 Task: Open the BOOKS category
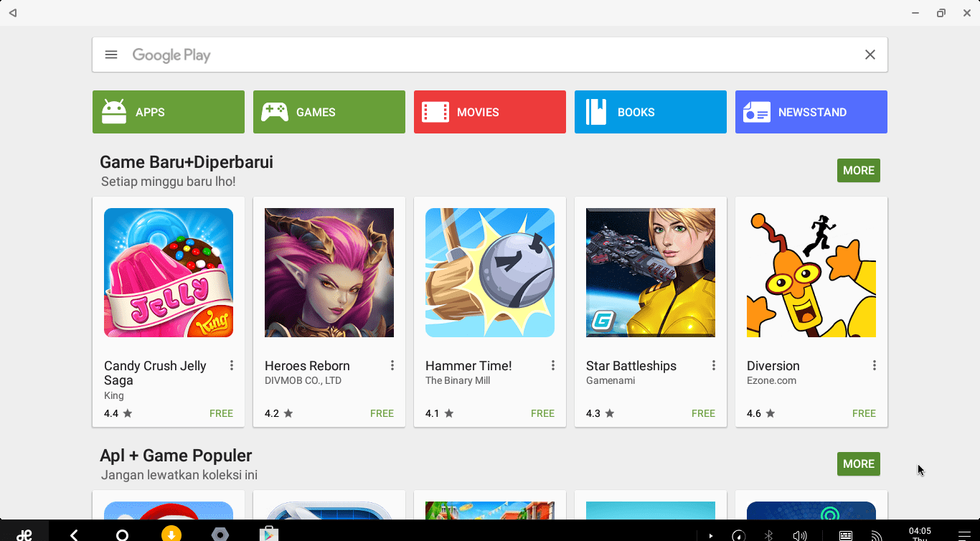coord(651,112)
